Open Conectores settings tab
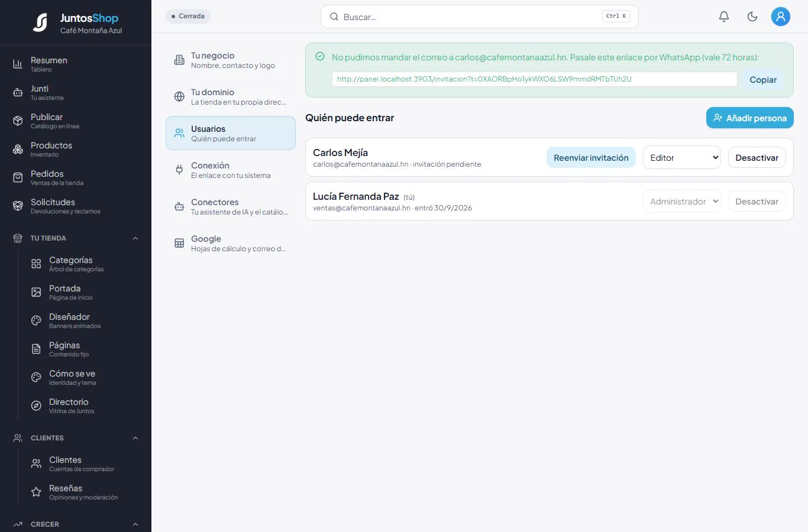Image resolution: width=808 pixels, height=532 pixels. tap(231, 206)
